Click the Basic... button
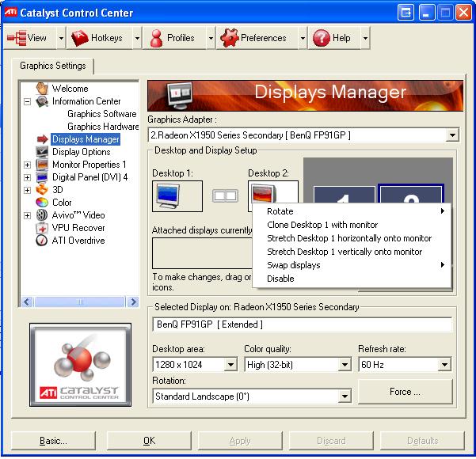This screenshot has height=459, width=476. [x=53, y=441]
